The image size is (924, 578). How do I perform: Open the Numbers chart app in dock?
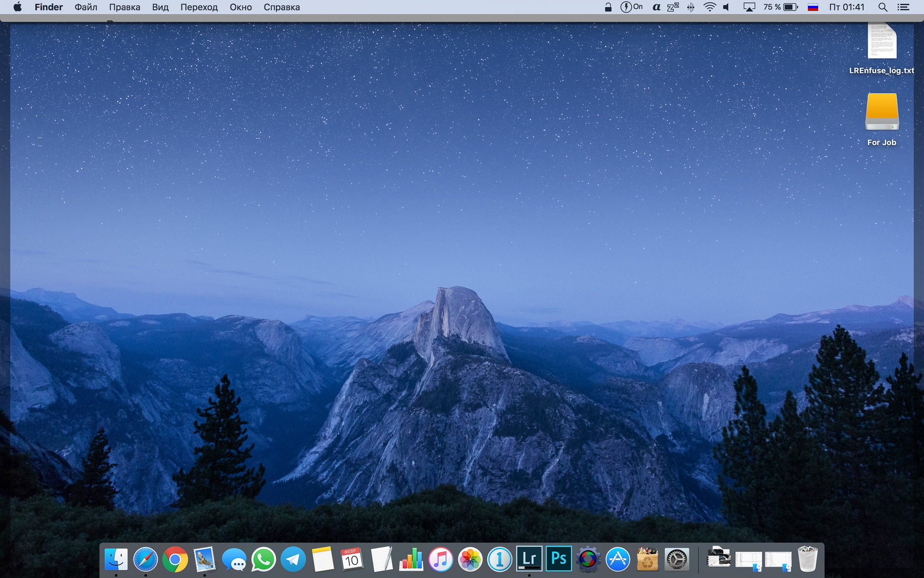(411, 560)
